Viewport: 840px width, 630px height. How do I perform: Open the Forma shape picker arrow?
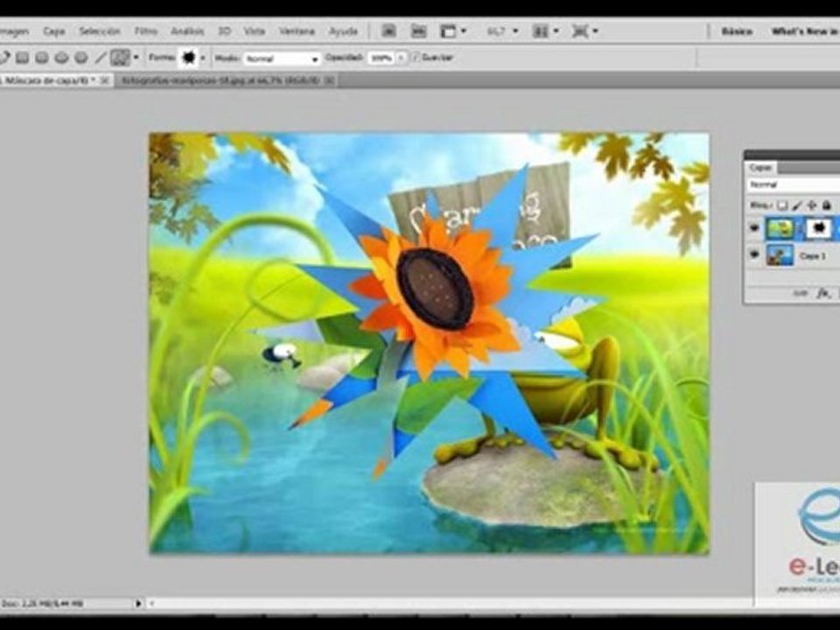pyautogui.click(x=202, y=58)
